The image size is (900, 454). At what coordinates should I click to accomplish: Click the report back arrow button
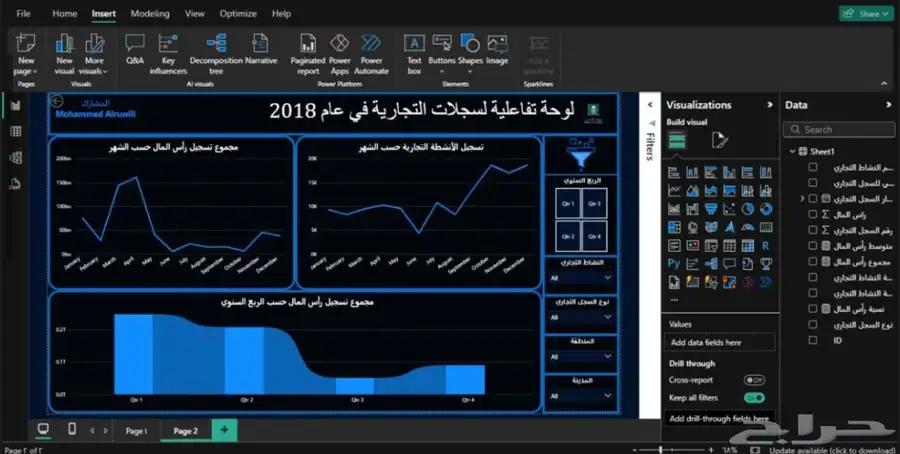[57, 102]
